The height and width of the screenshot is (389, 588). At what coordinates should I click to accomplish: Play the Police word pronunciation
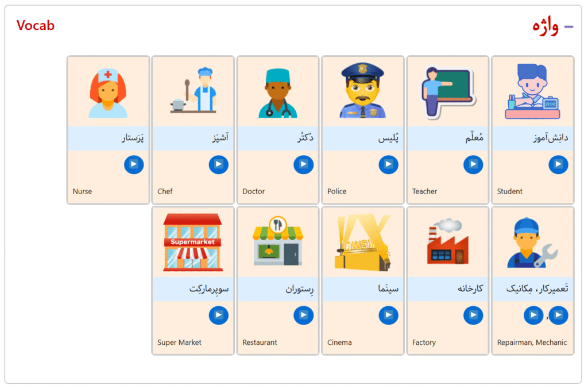click(x=388, y=165)
